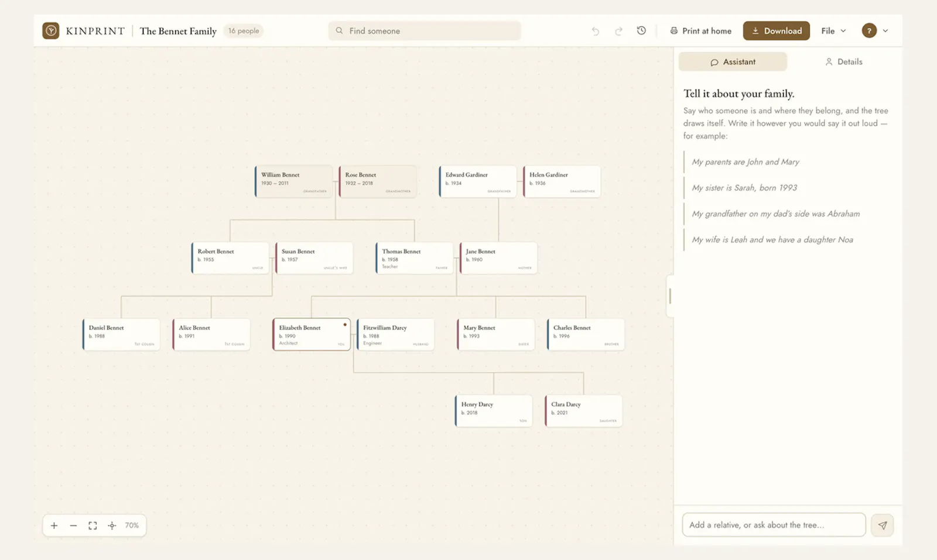The width and height of the screenshot is (937, 560).
Task: Click the Find someone search field
Action: [425, 30]
